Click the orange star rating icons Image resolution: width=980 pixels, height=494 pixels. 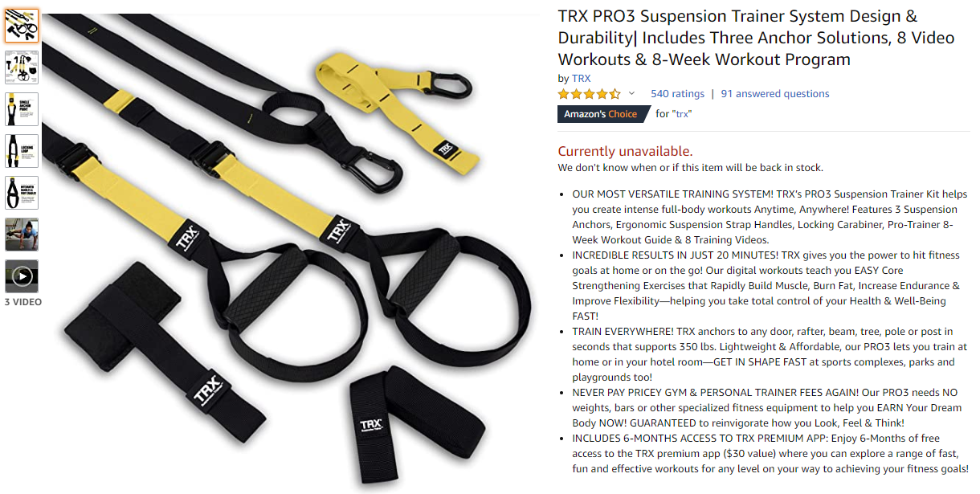click(590, 94)
